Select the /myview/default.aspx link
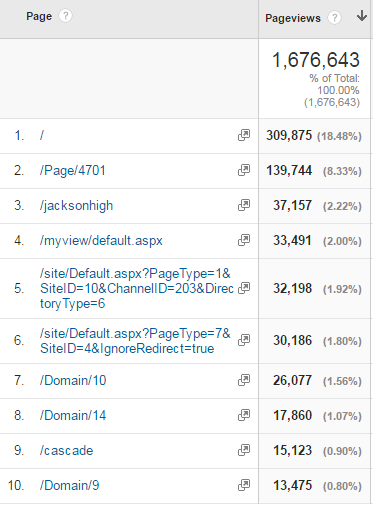This screenshot has height=505, width=373. [101, 241]
